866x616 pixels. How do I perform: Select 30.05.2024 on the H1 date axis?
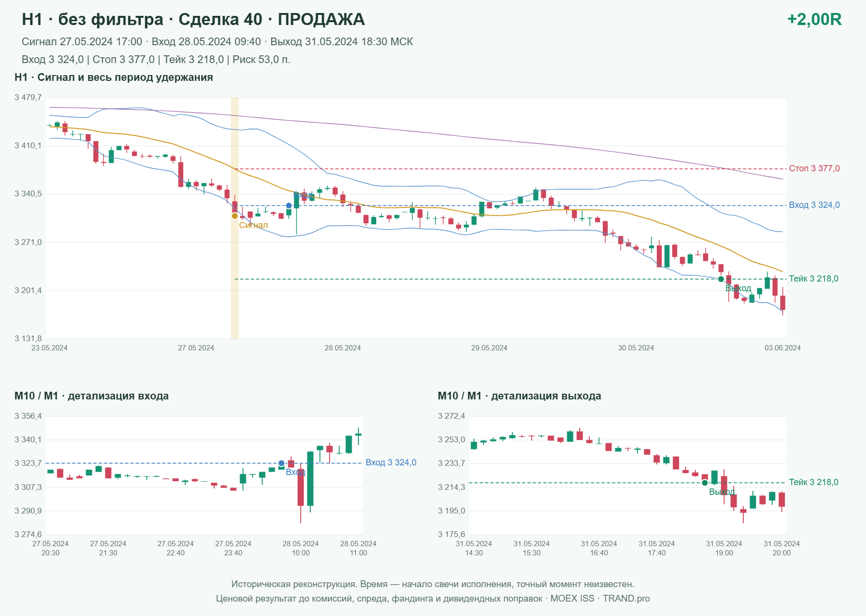point(636,348)
